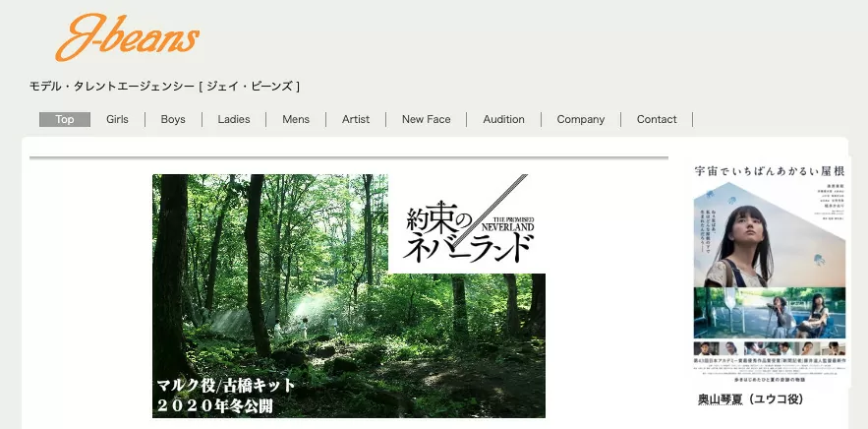
Task: Open the Company information page
Action: [x=581, y=119]
